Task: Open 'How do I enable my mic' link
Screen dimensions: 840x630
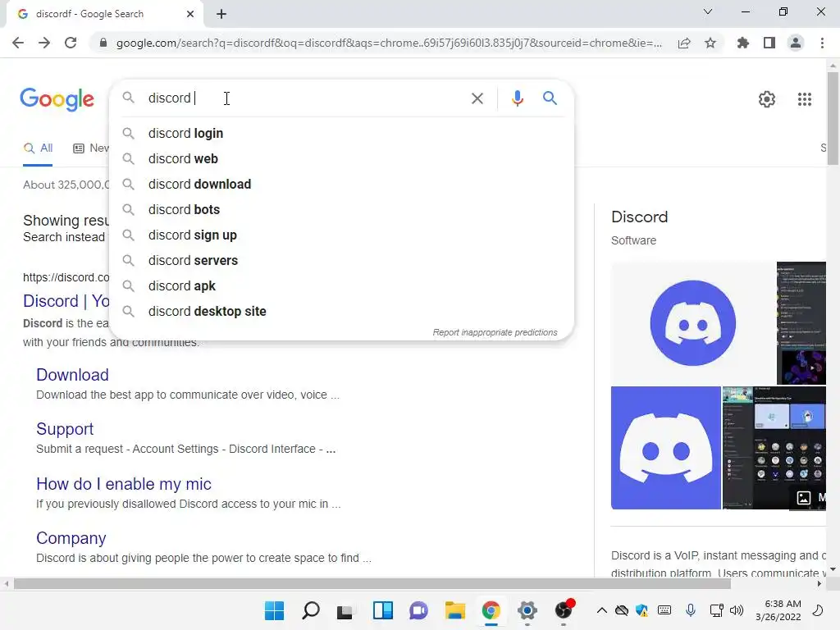Action: tap(124, 484)
